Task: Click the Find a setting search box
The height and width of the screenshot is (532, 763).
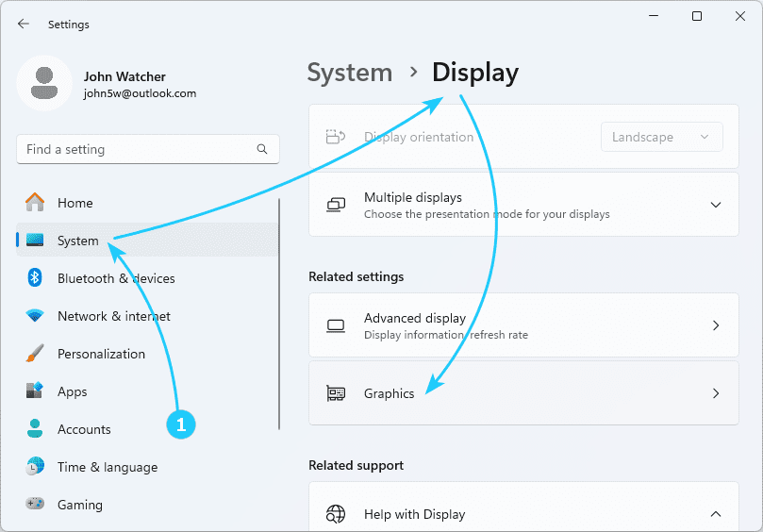Action: [x=137, y=149]
